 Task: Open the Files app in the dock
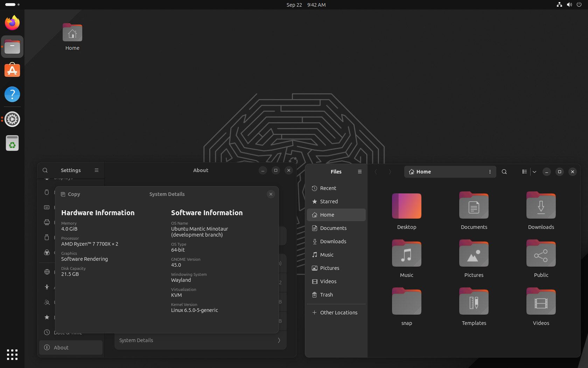12,47
